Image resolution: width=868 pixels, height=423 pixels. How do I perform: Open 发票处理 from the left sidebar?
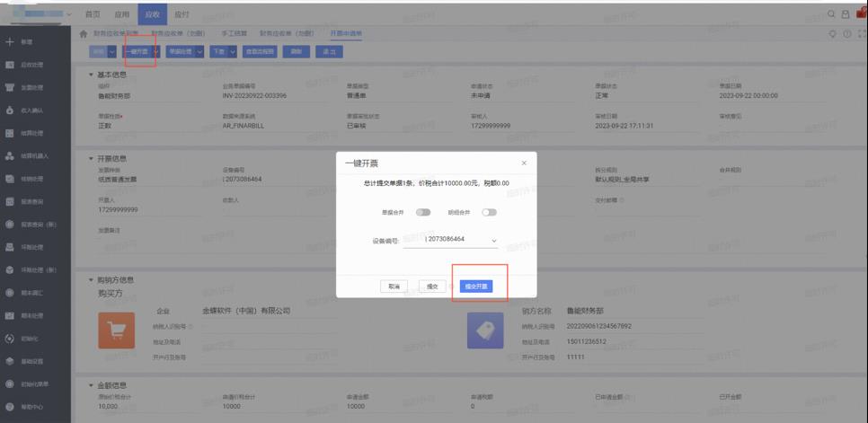[31, 87]
